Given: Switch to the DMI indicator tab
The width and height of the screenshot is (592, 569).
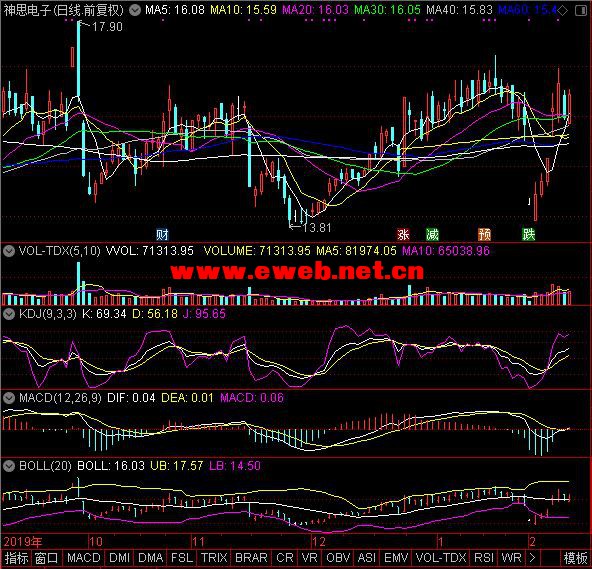Looking at the screenshot, I should tap(119, 558).
